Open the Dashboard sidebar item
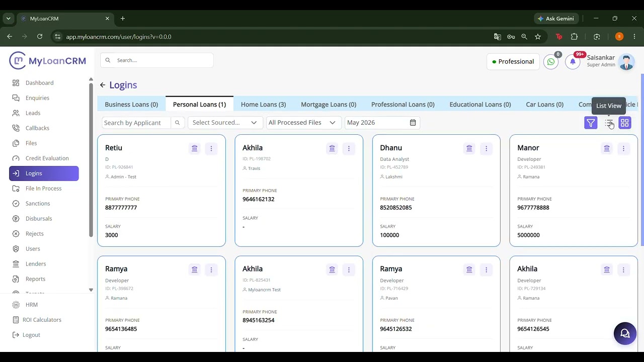Screen dimensions: 644x362 point(39,83)
